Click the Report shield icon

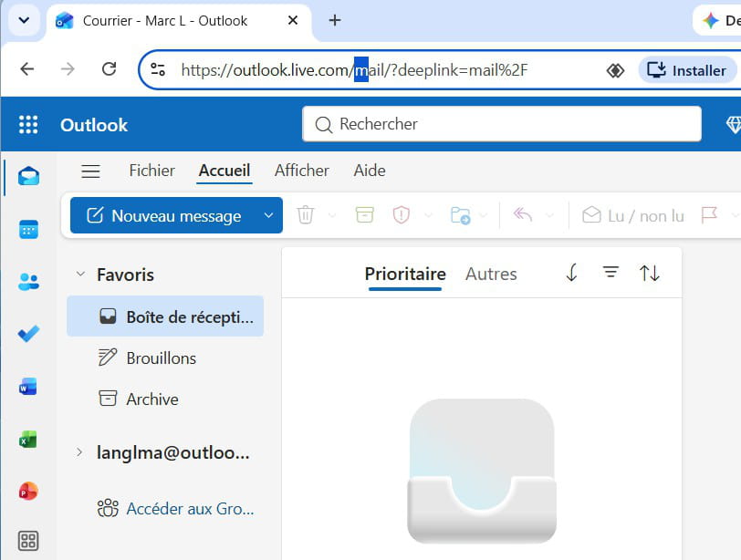(401, 215)
